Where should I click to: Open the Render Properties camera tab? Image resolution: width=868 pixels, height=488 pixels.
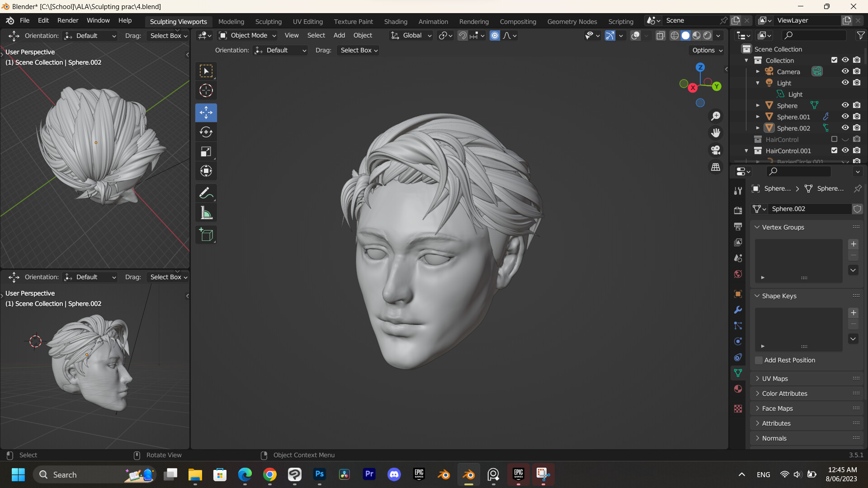tap(738, 210)
